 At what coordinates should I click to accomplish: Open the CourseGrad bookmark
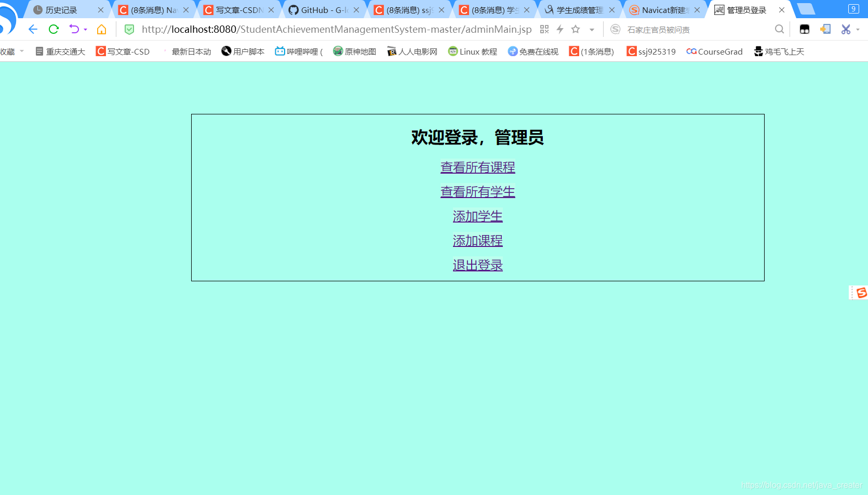[x=715, y=51]
